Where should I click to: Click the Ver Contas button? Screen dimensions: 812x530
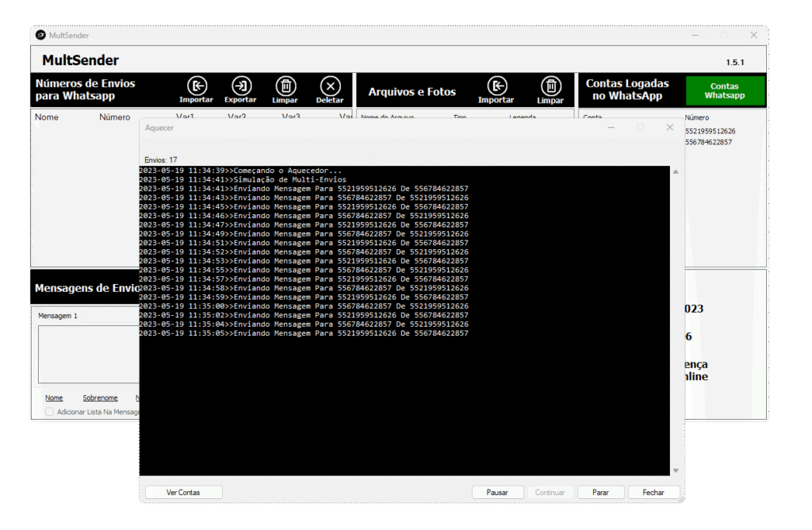[x=183, y=492]
